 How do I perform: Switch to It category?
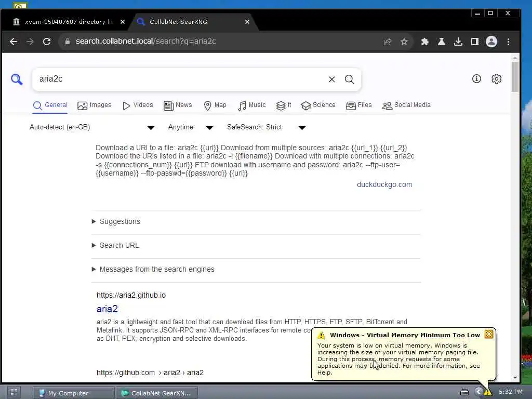[x=284, y=105]
